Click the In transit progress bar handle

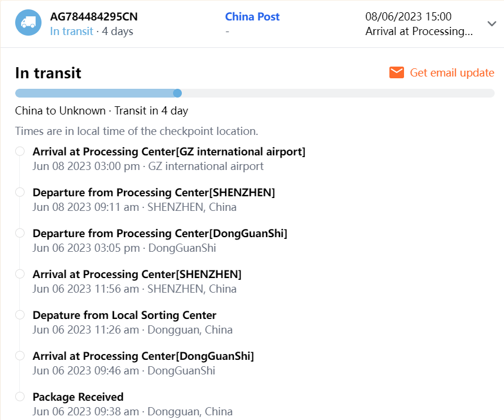point(178,93)
